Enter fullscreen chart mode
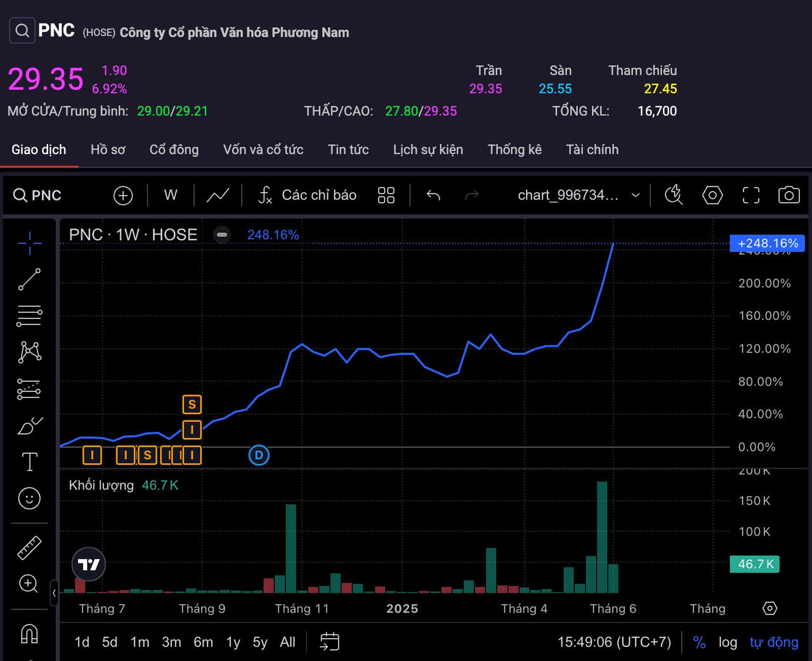The width and height of the screenshot is (812, 661). 750,195
